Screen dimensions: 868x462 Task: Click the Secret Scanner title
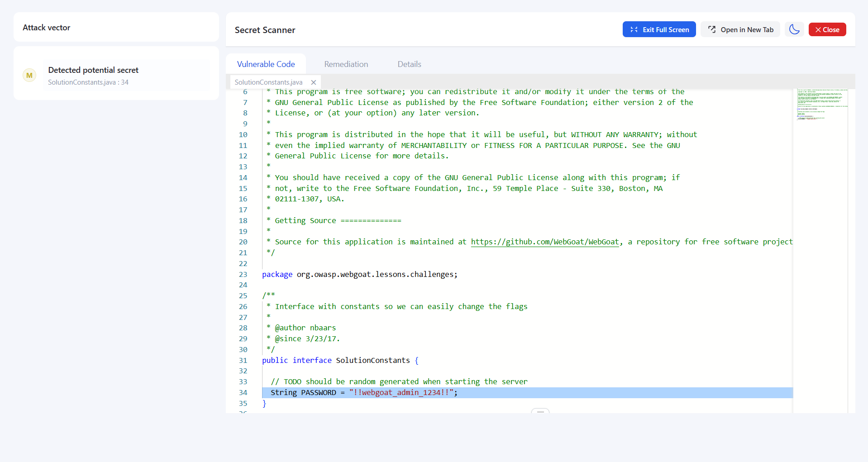pos(265,30)
